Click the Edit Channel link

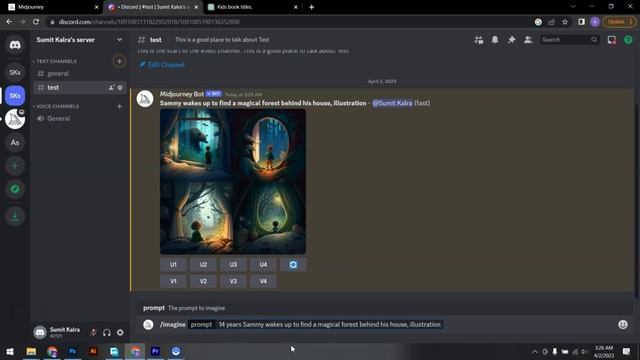[x=162, y=64]
